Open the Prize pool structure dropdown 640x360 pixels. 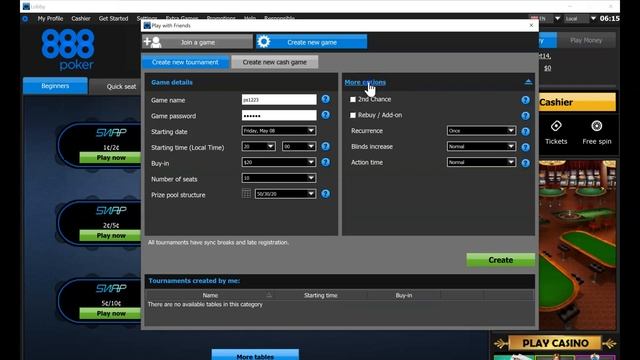point(285,194)
